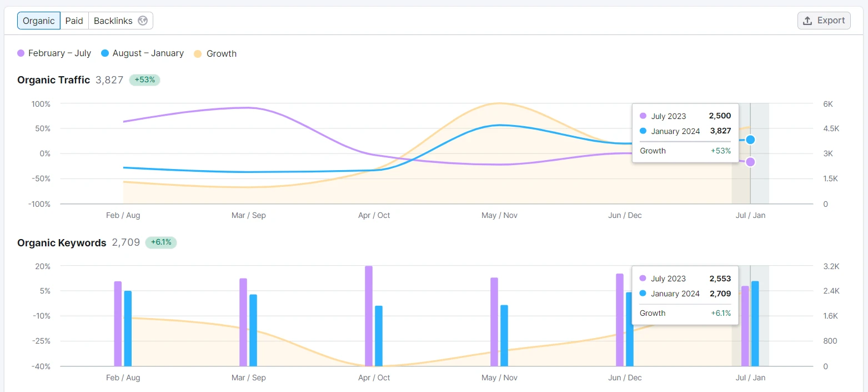Toggle the February – July legend series

(x=54, y=53)
